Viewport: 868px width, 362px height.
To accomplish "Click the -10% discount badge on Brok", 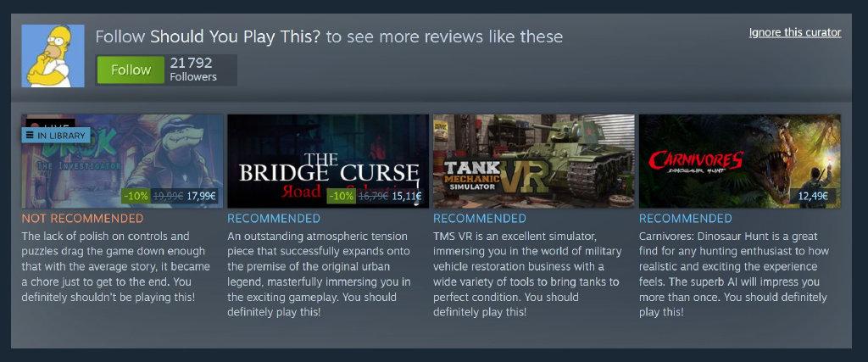I will point(136,196).
